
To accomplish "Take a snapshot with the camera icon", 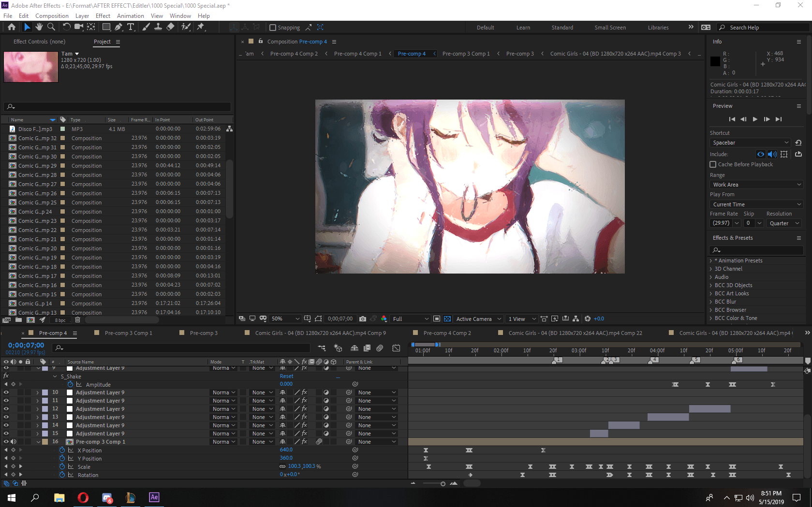I will click(363, 319).
